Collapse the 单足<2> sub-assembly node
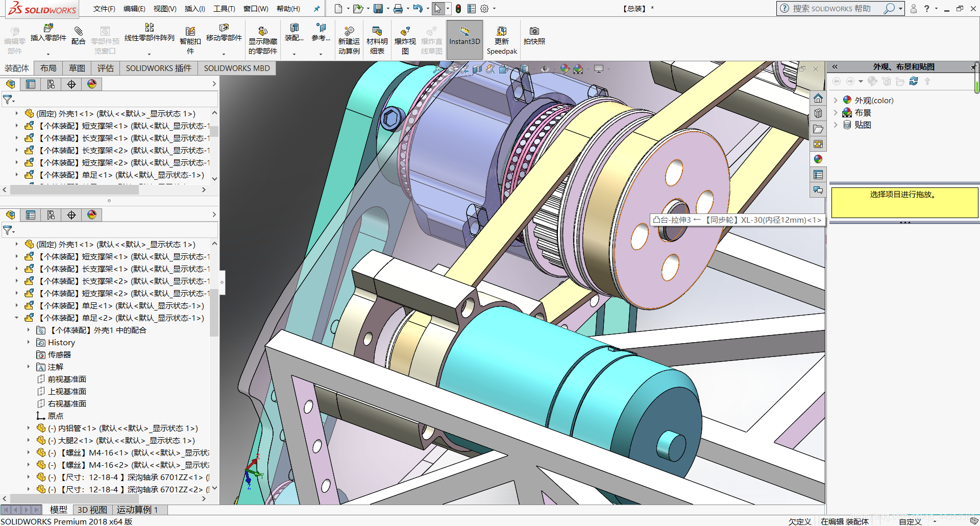980x526 pixels. click(16, 318)
